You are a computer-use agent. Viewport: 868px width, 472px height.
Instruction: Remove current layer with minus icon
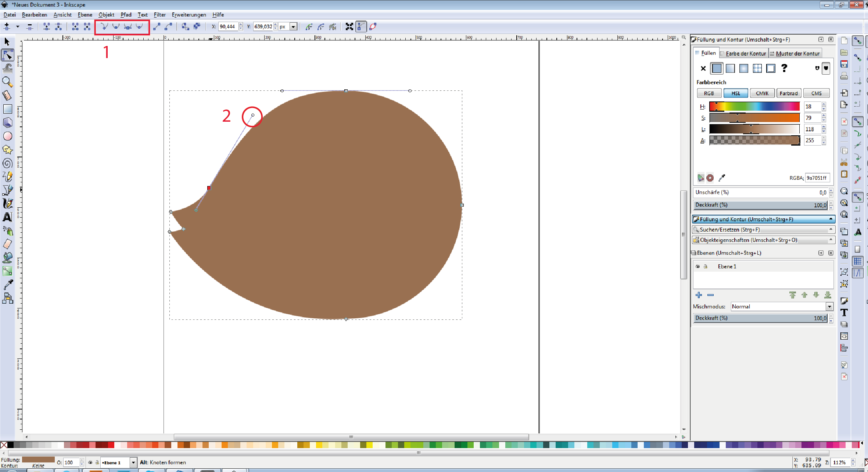pos(710,295)
